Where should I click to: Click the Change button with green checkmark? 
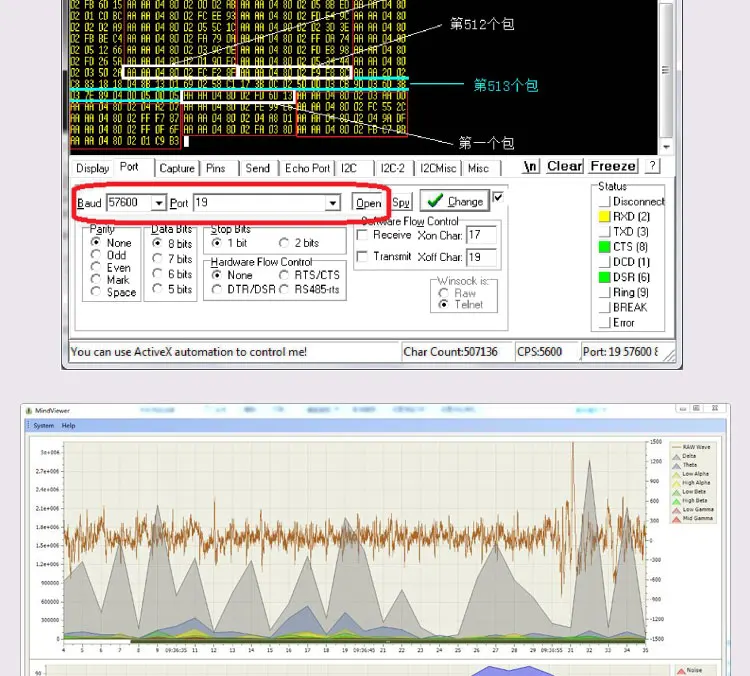455,201
